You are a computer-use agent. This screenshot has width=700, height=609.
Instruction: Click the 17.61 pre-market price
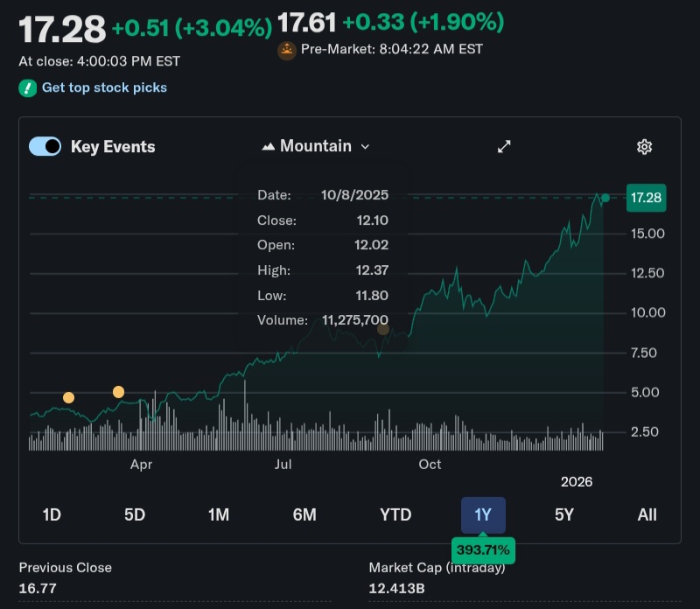(x=307, y=23)
